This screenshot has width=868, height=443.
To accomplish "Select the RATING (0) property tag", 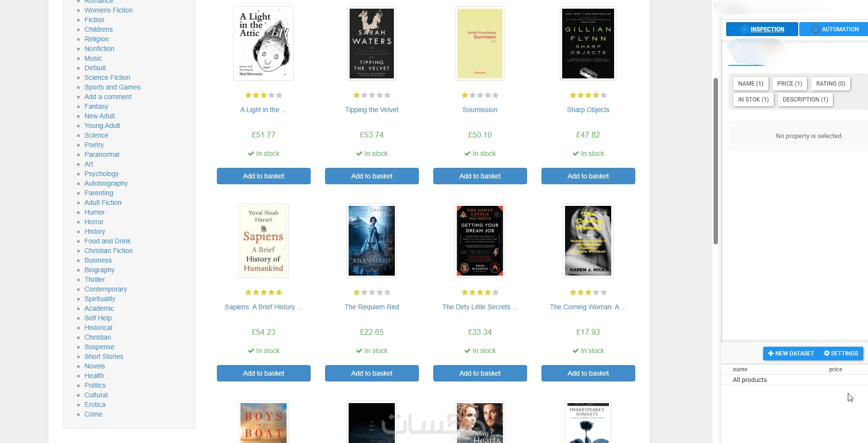I will tap(830, 84).
